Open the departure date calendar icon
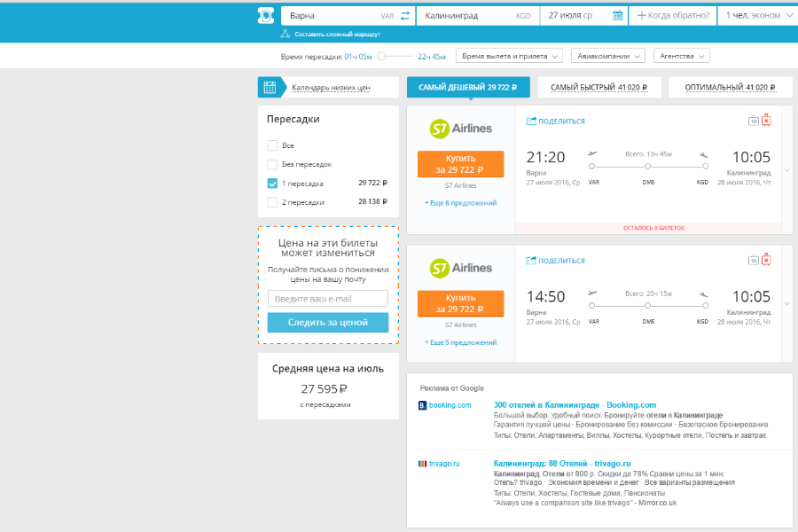This screenshot has width=798, height=532. click(617, 15)
